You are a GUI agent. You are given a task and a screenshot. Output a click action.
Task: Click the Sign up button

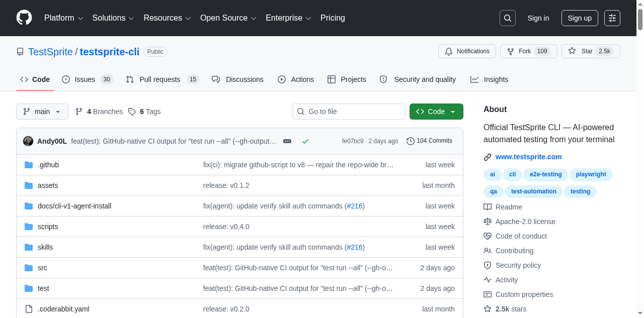point(580,18)
